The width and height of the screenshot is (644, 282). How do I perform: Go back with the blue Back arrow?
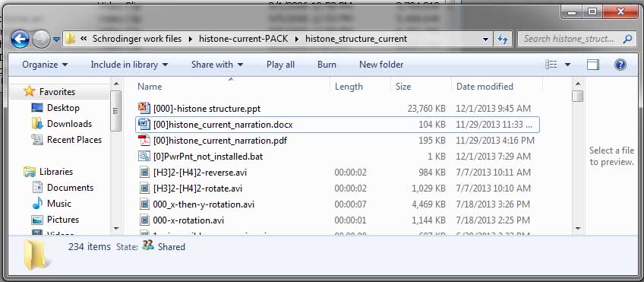click(x=20, y=40)
